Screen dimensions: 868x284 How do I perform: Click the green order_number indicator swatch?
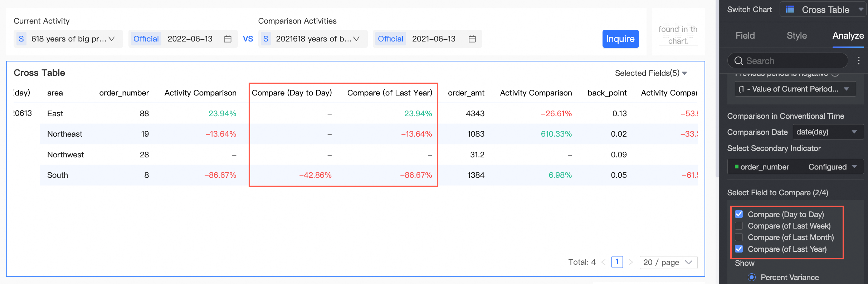coord(736,167)
